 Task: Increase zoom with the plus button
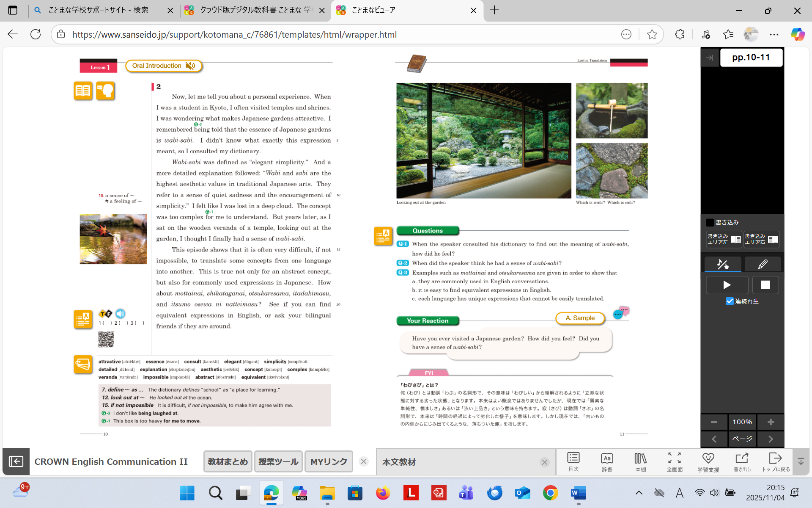(x=771, y=422)
